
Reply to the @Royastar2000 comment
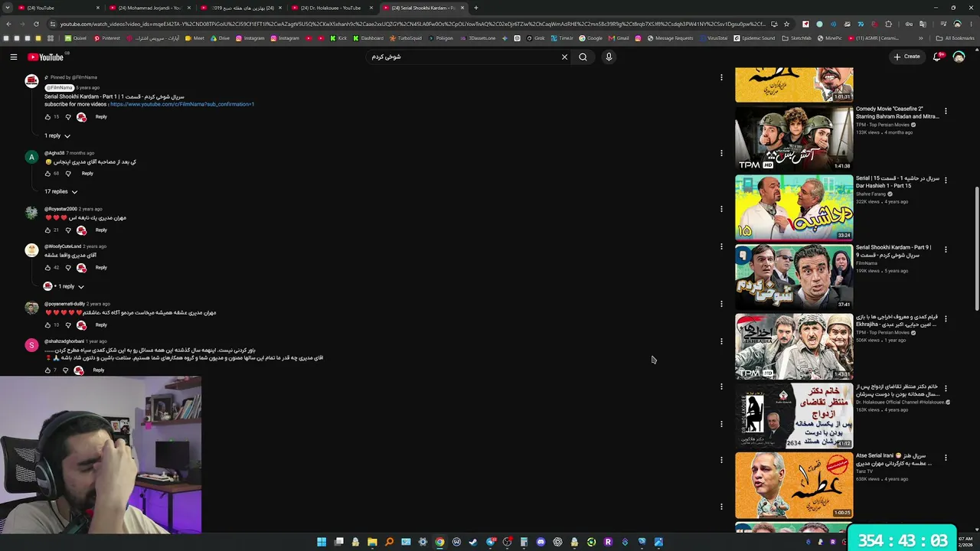click(101, 230)
